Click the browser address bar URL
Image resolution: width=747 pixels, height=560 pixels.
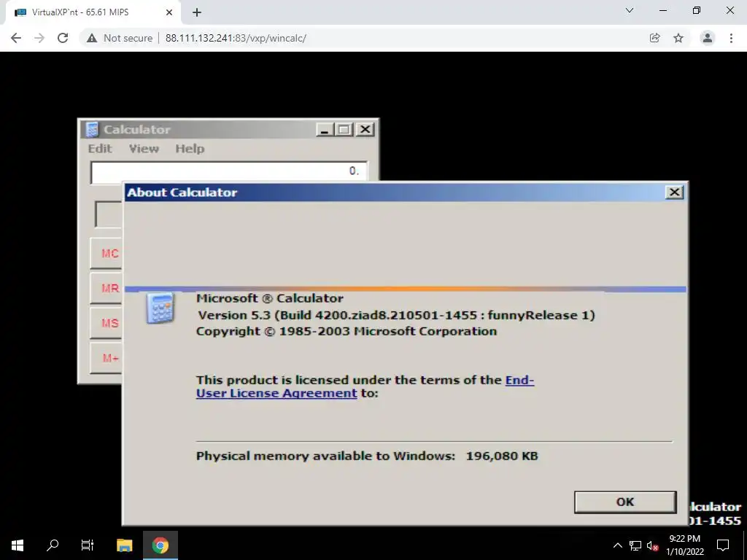coord(236,38)
